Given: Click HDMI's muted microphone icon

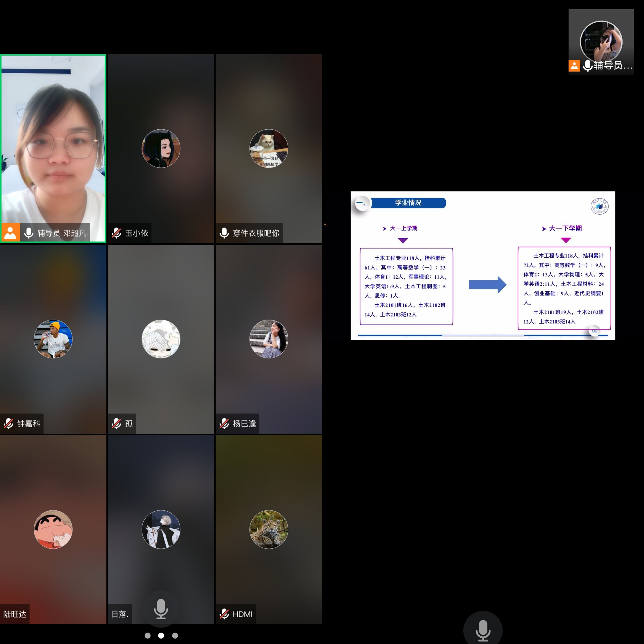Looking at the screenshot, I should (224, 614).
